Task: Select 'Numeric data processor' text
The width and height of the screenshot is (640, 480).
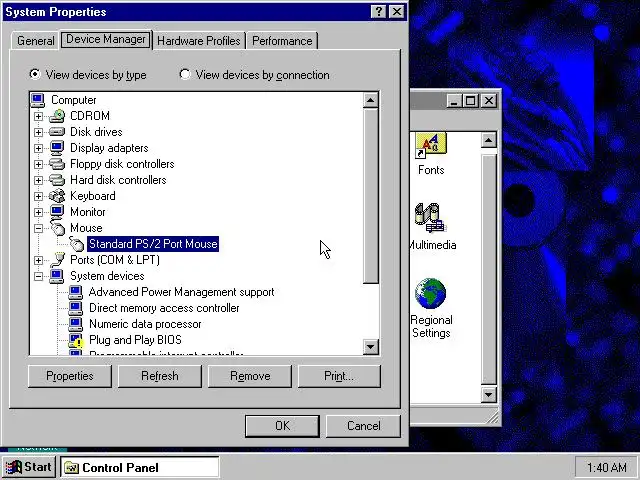Action: point(145,324)
